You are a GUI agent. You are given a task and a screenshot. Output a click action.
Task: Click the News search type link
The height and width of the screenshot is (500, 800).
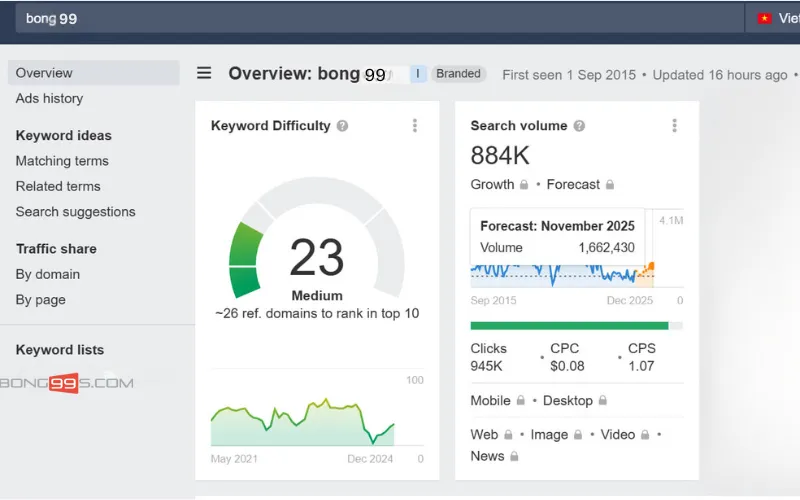[x=487, y=456]
